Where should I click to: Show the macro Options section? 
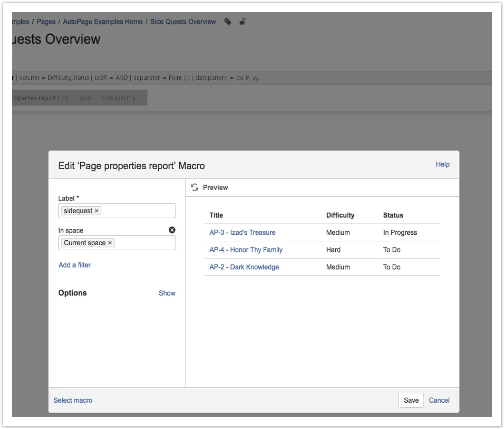pyautogui.click(x=167, y=293)
